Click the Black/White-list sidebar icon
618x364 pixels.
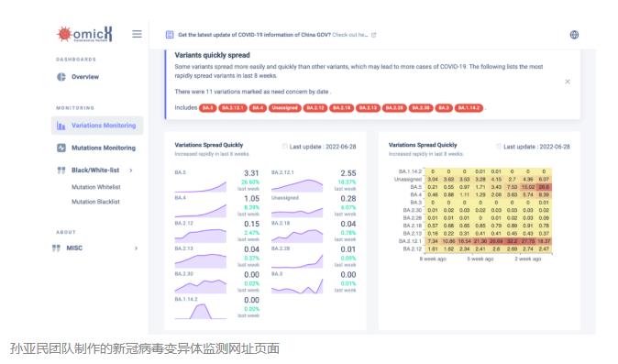[x=61, y=171]
